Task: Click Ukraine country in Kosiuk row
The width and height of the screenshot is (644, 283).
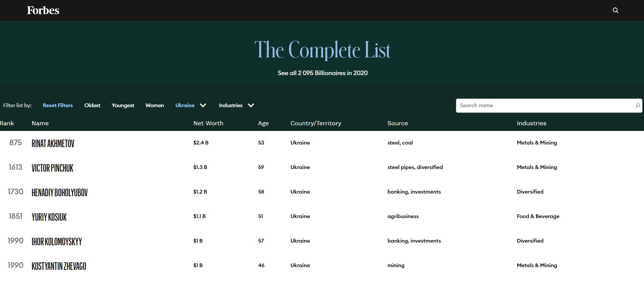Action: click(x=300, y=216)
